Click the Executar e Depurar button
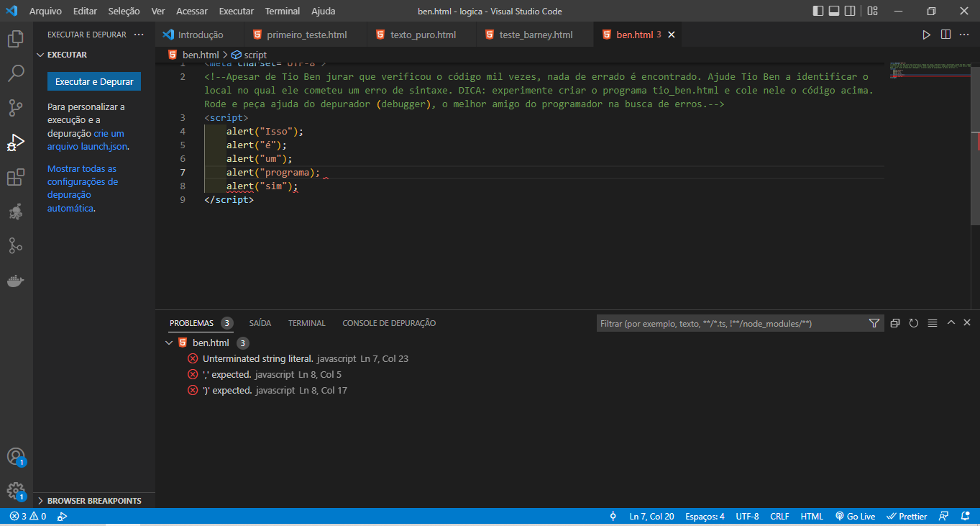 (94, 81)
